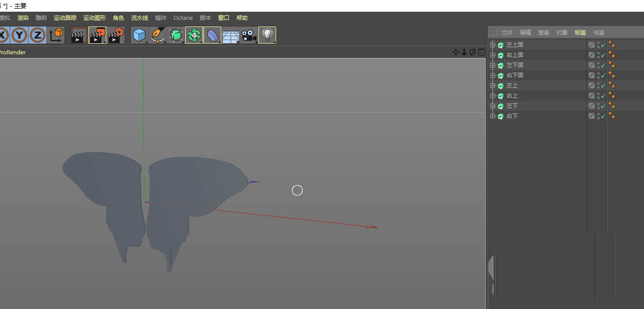644x309 pixels.
Task: Render the active view clapperboard icon
Action: click(79, 35)
